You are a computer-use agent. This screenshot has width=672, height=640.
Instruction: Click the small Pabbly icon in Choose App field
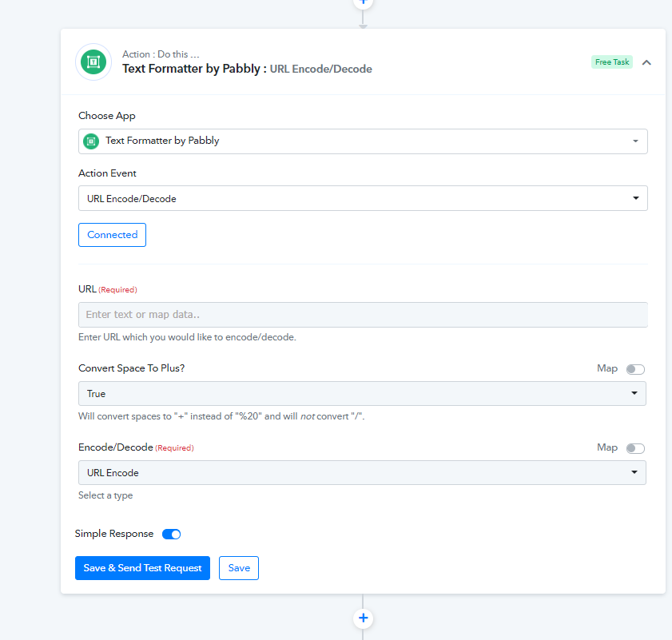tap(91, 141)
